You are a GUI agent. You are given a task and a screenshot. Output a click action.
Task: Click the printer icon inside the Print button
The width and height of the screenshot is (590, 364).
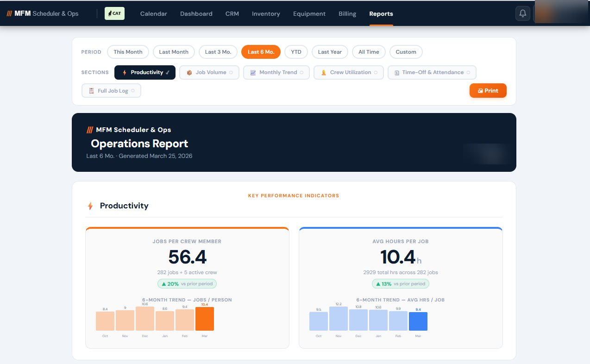coord(480,90)
